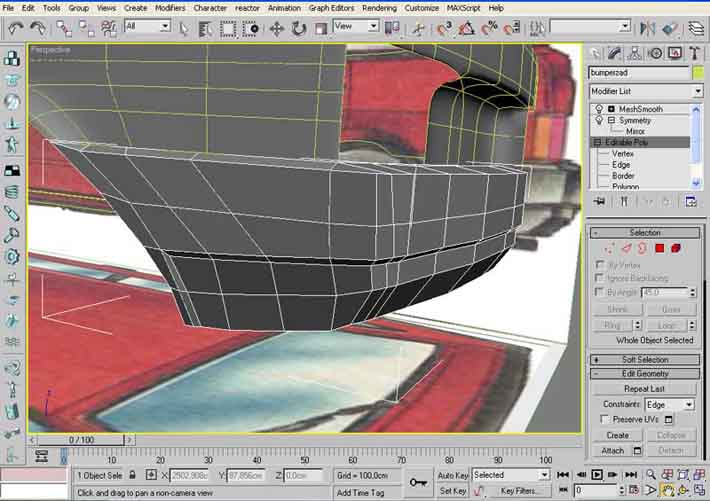Click the Attach button
Image resolution: width=710 pixels, height=501 pixels.
[613, 450]
